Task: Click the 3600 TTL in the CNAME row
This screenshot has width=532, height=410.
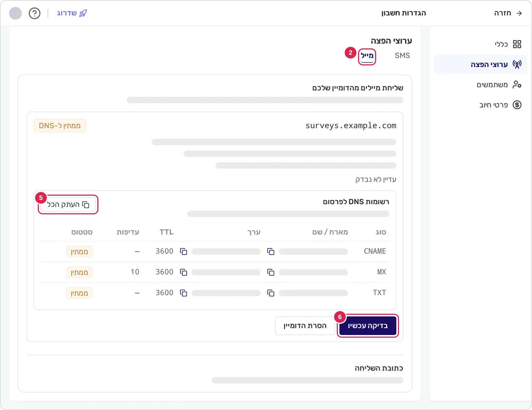Action: 164,251
